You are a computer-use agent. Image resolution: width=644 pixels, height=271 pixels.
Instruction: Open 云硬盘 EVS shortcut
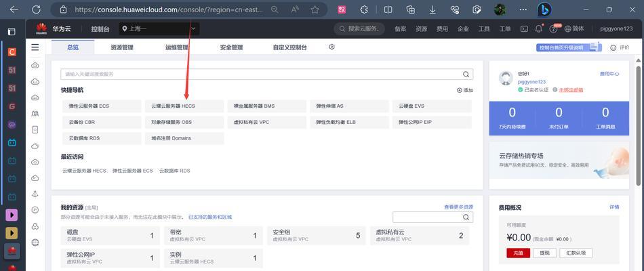(x=432, y=106)
